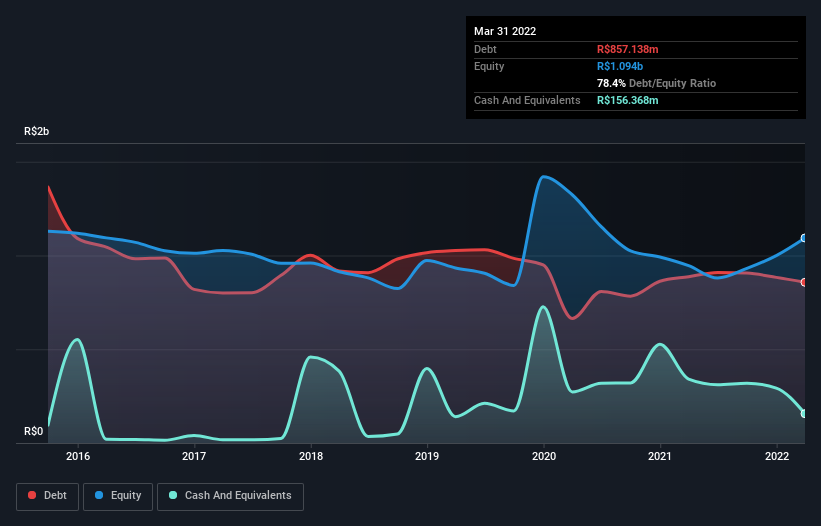Click the teal Cash endpoint marker at 2022

[x=804, y=413]
